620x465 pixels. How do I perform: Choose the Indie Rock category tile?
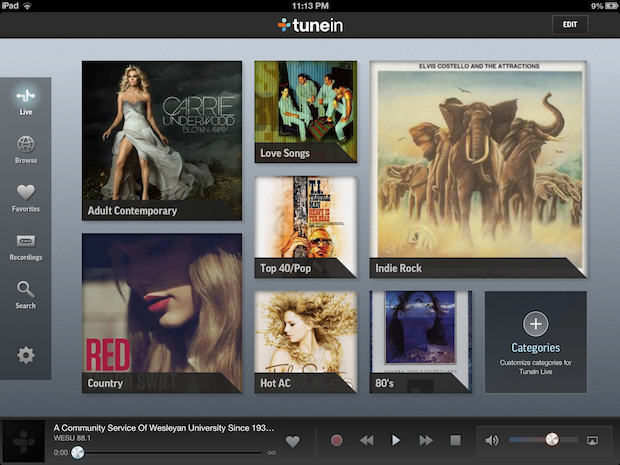click(477, 168)
